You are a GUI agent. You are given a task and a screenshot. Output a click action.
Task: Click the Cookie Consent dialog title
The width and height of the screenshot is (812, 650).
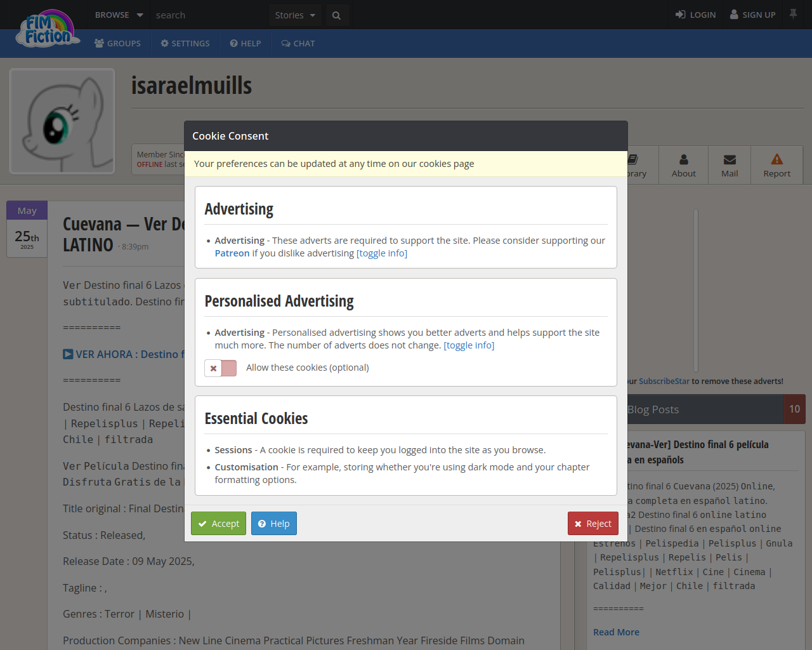(230, 136)
